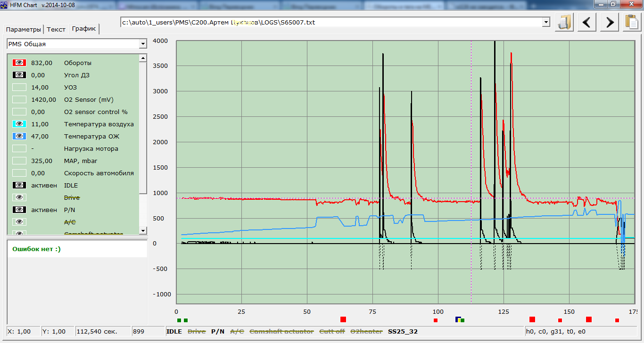644x343 pixels.
Task: Expand the PMS Общая preset dropdown
Action: [x=143, y=44]
